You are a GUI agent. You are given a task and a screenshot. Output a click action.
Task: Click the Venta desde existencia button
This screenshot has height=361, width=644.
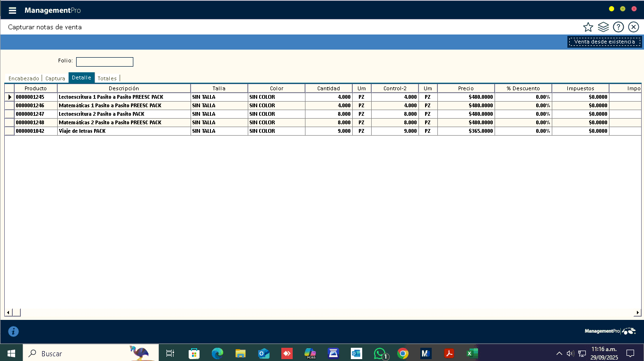pos(604,42)
